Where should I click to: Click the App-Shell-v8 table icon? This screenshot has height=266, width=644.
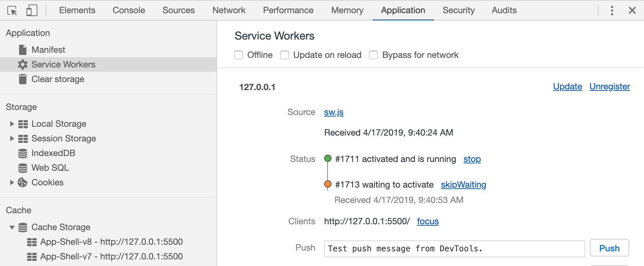point(32,242)
